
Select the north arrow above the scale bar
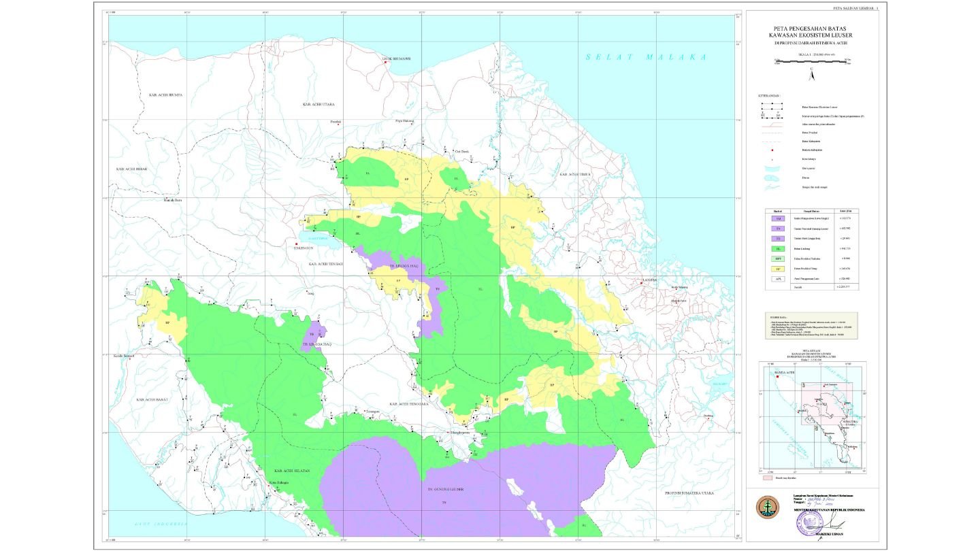812,75
